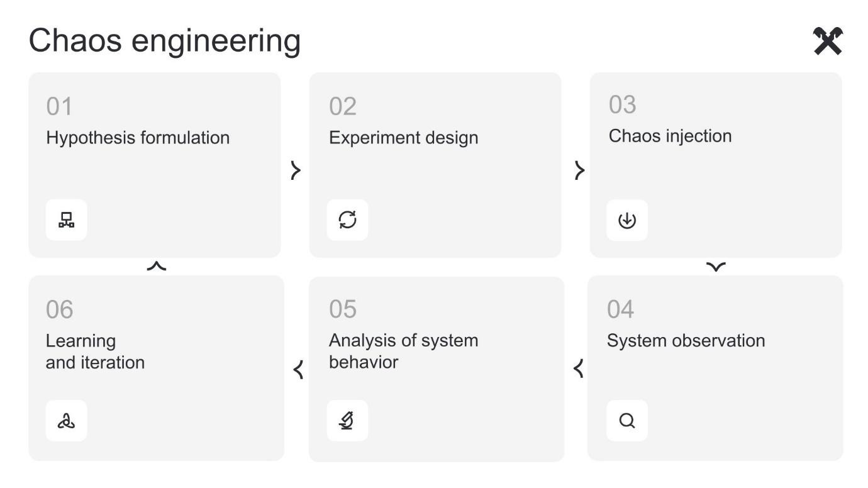This screenshot has height=488, width=868.
Task: Select the Experiment design label
Action: [403, 138]
